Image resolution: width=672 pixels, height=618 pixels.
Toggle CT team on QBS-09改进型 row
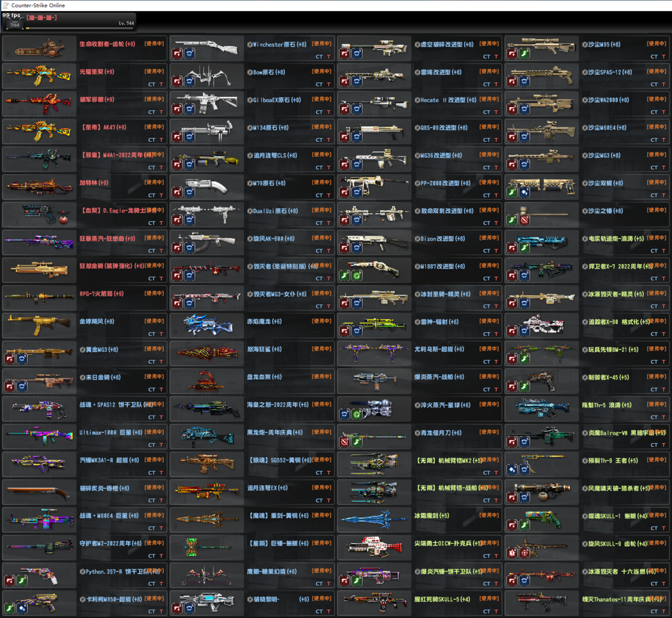tap(487, 140)
